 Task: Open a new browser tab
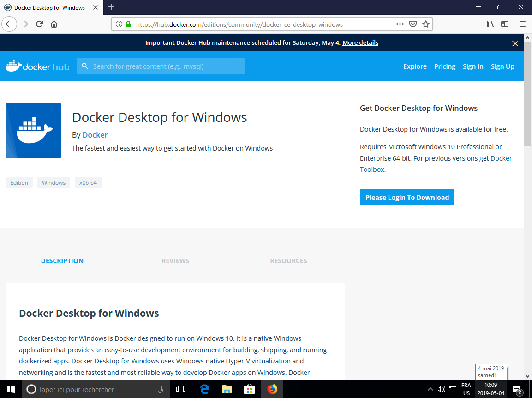[111, 7]
